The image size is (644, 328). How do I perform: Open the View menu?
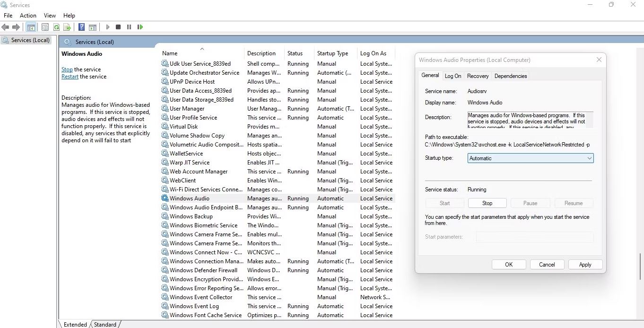click(50, 16)
